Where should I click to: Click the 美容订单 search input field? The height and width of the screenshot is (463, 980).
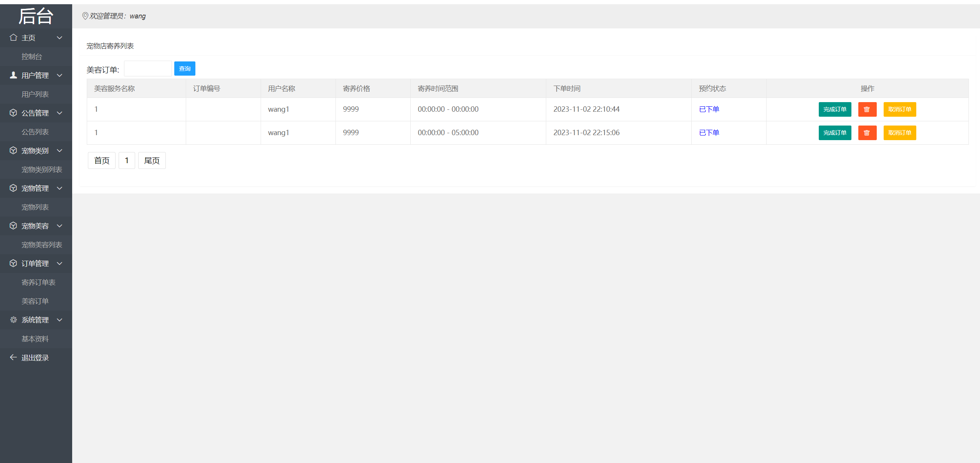click(148, 69)
